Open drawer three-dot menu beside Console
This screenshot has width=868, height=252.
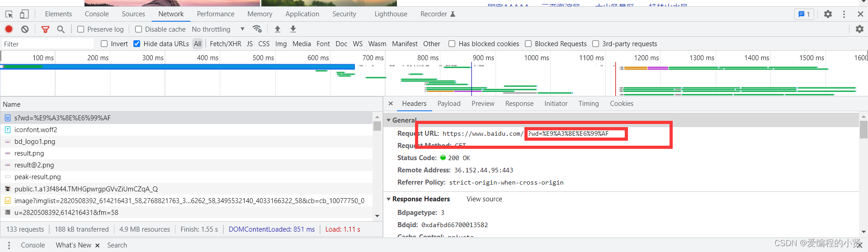[x=9, y=245]
